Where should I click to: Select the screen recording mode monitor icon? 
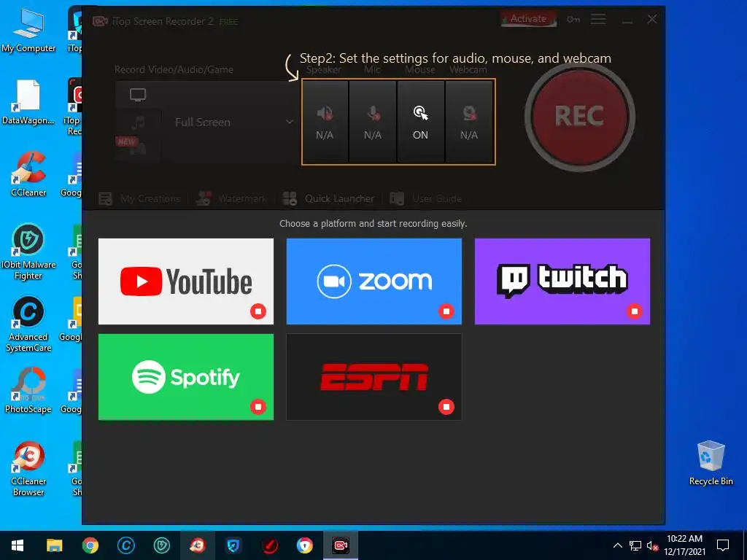pyautogui.click(x=138, y=95)
